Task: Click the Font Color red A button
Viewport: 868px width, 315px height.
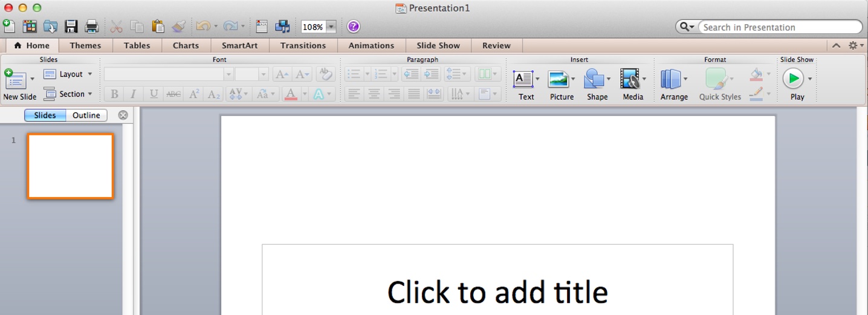Action: pos(291,94)
